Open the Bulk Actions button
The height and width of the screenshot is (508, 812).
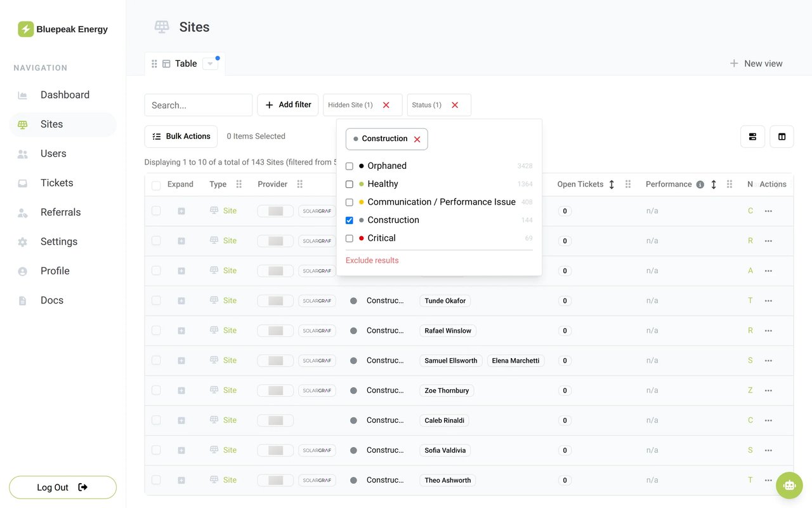181,137
